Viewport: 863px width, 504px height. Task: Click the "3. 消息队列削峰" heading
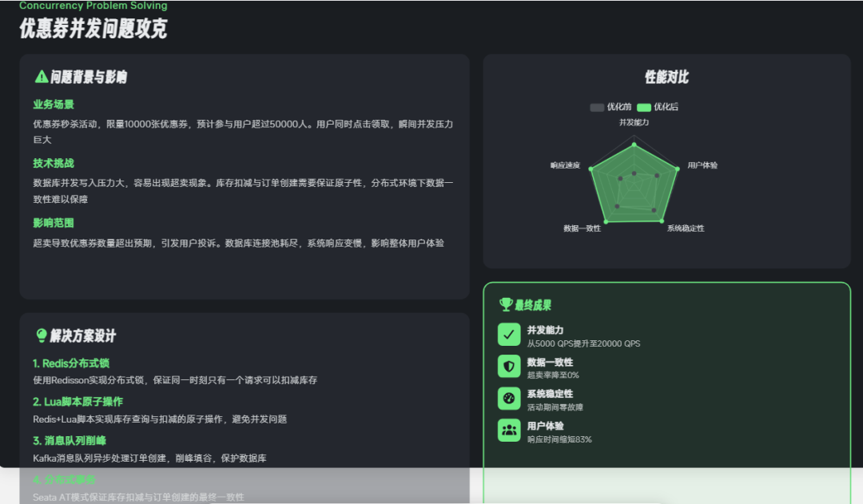coord(70,441)
